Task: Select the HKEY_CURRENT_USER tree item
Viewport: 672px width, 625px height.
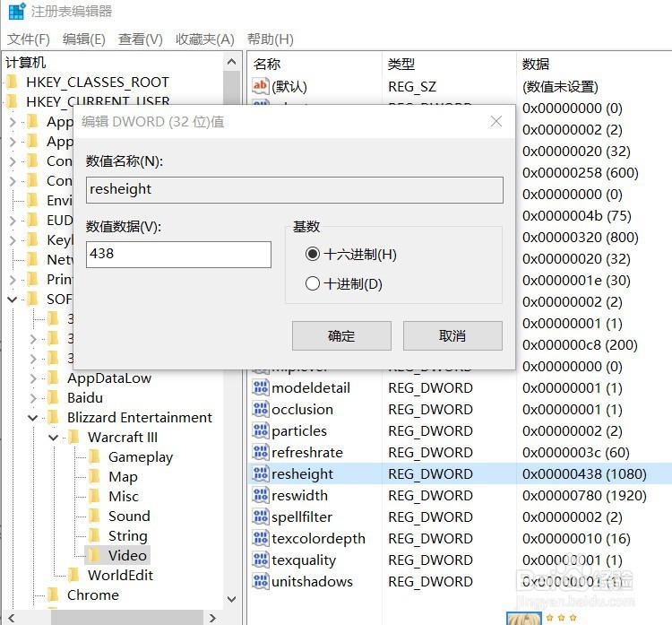Action: 98,101
